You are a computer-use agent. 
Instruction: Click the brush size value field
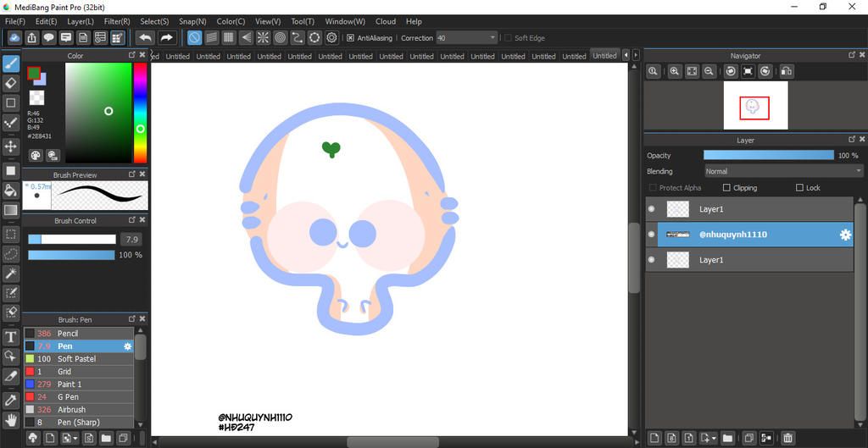131,240
